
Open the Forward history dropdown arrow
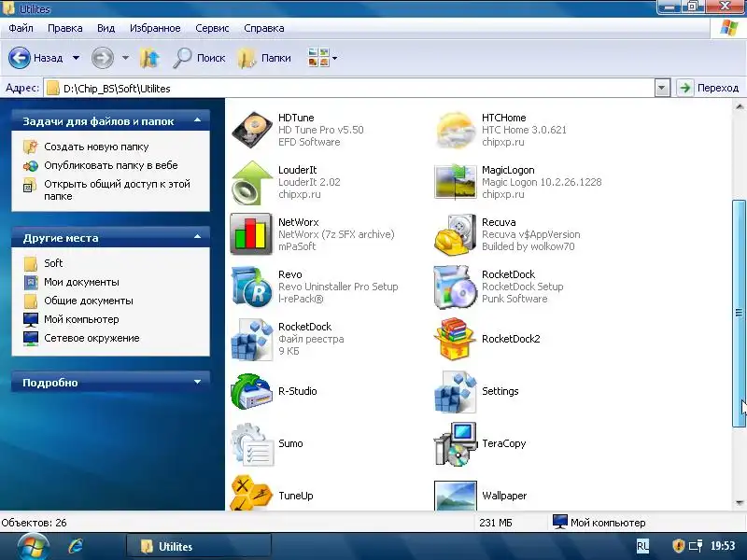click(x=125, y=58)
